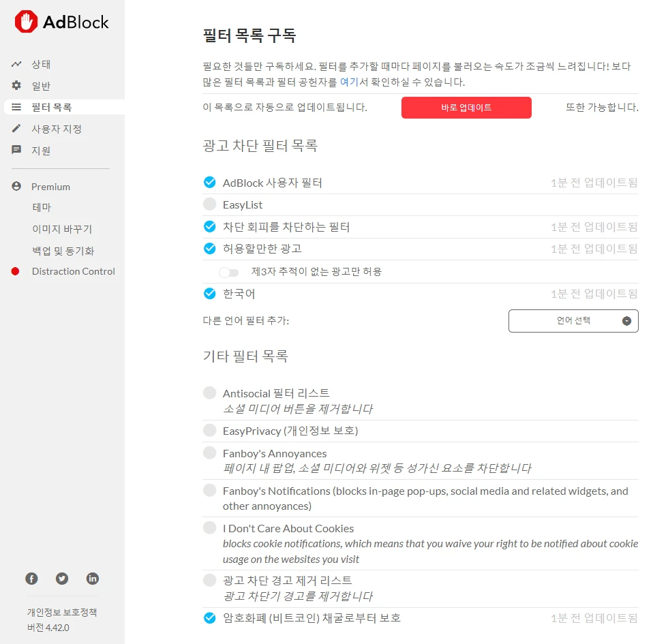Uncheck the AdBlock 사용자 필터 list
The image size is (668, 644).
(209, 181)
